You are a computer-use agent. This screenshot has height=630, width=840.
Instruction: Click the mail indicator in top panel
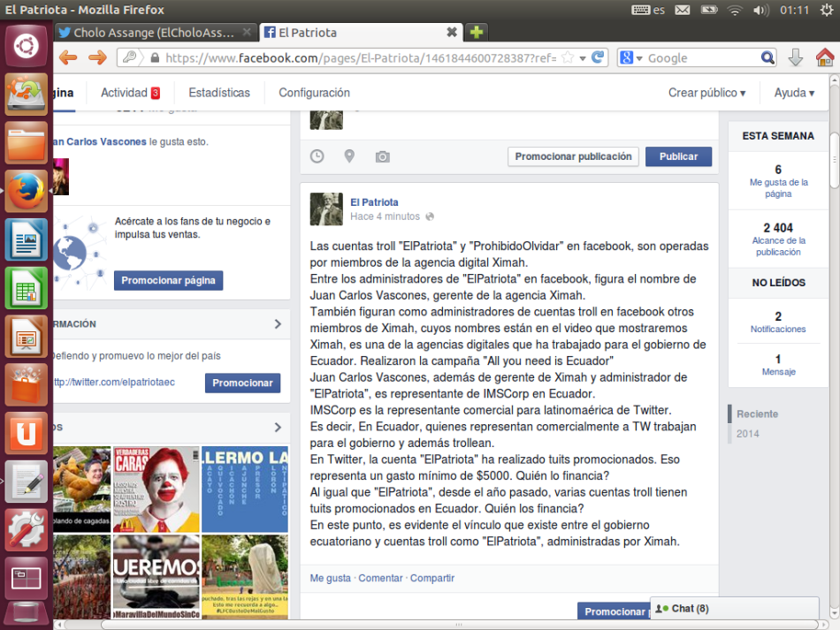tap(682, 10)
